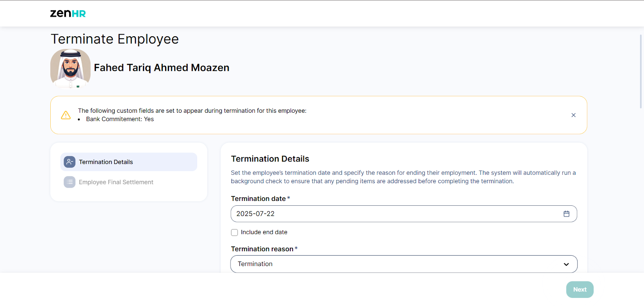Image resolution: width=644 pixels, height=306 pixels.
Task: Click the Employee Final Settlement step icon
Action: pyautogui.click(x=70, y=182)
